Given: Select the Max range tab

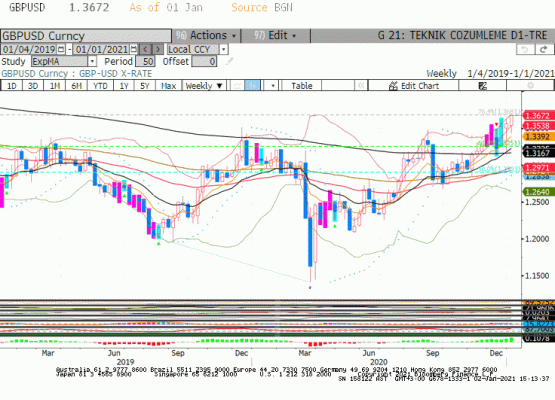Looking at the screenshot, I should click(168, 86).
